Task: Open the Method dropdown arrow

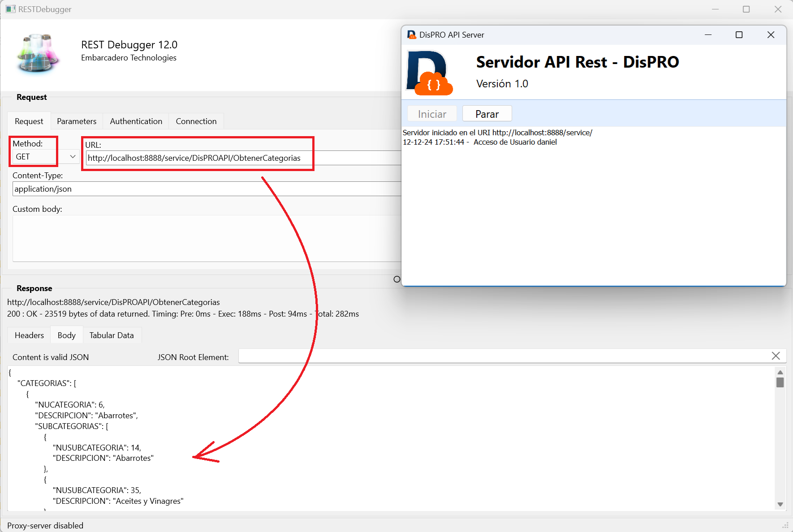Action: coord(73,156)
